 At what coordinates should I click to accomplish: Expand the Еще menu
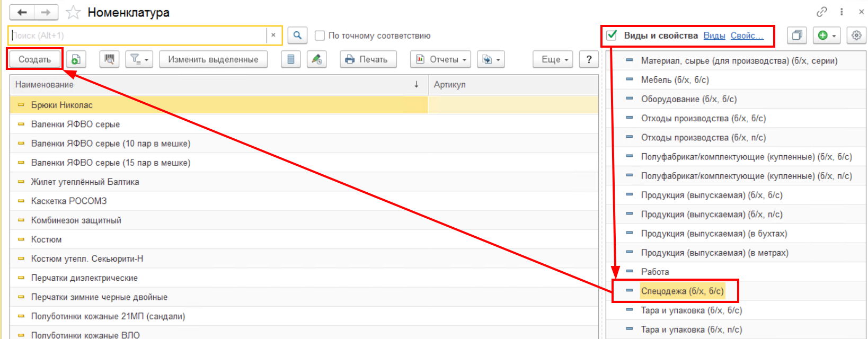click(554, 59)
